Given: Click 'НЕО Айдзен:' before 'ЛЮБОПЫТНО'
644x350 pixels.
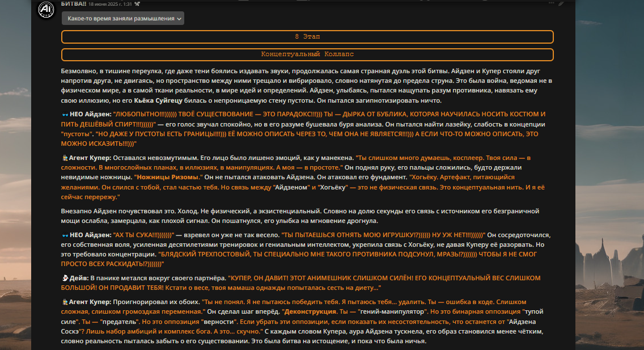Looking at the screenshot, I should [x=90, y=114].
